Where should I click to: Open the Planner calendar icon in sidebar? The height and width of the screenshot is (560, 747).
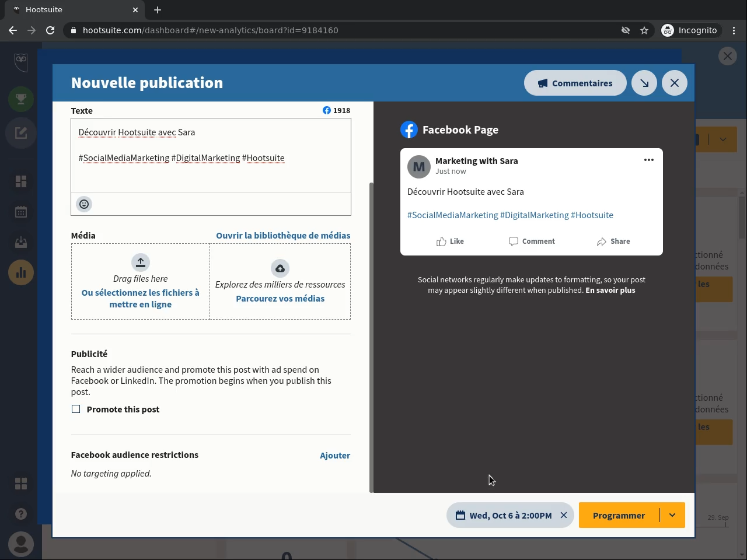point(21,212)
